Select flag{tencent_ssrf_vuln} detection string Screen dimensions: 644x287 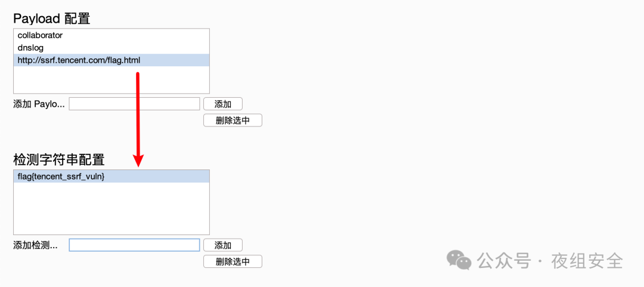tap(61, 176)
